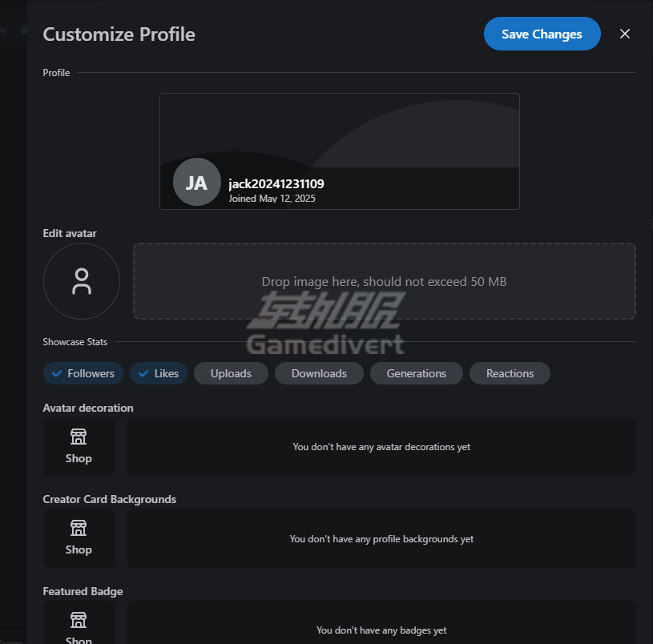Enable the Uploads showcase stat
653x644 pixels.
coord(231,373)
